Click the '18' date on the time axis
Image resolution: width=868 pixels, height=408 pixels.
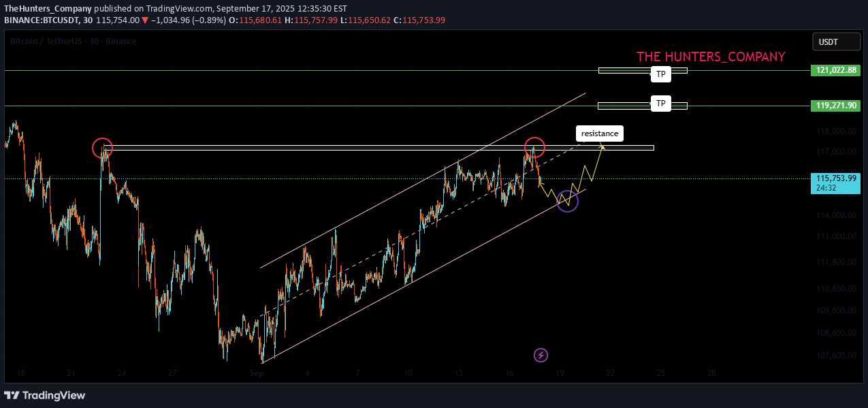point(21,373)
